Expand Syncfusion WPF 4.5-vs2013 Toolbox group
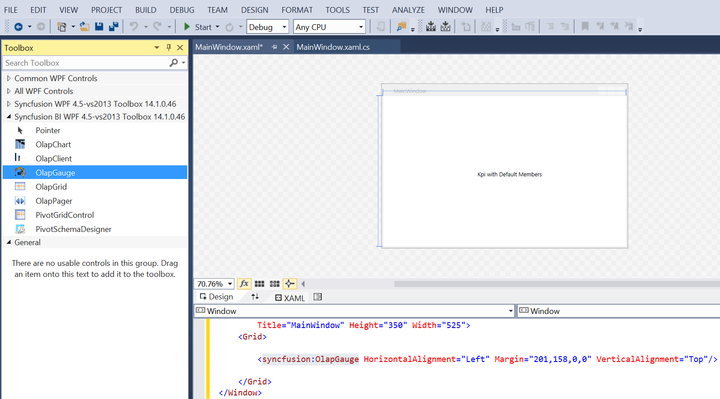 tap(9, 104)
